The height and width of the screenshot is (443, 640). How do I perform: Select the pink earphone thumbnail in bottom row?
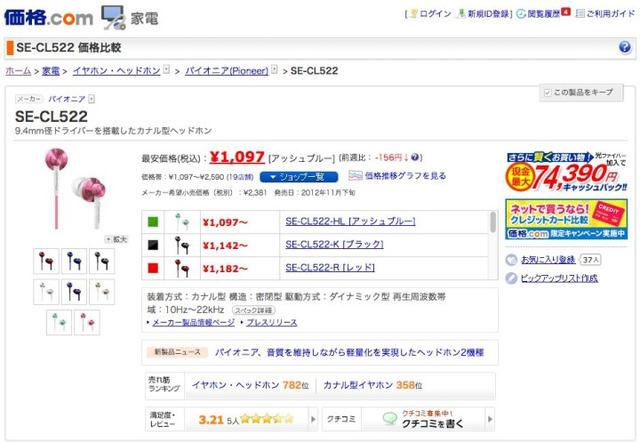point(87,323)
